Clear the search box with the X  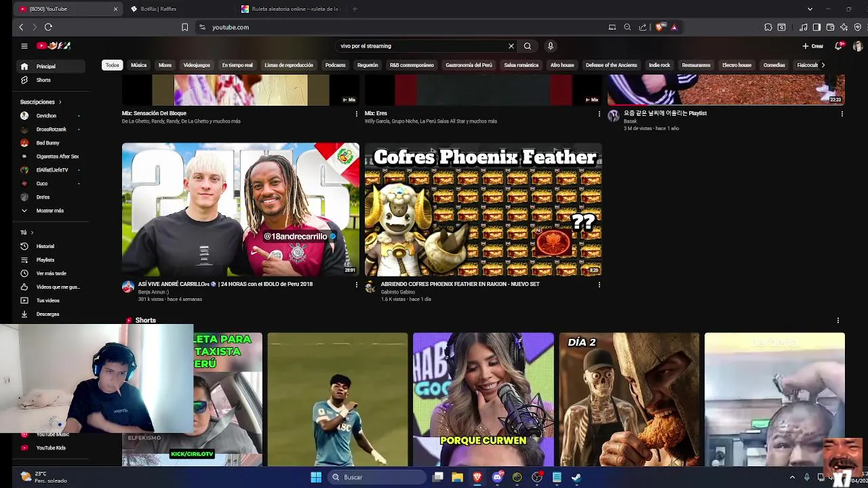pyautogui.click(x=511, y=46)
